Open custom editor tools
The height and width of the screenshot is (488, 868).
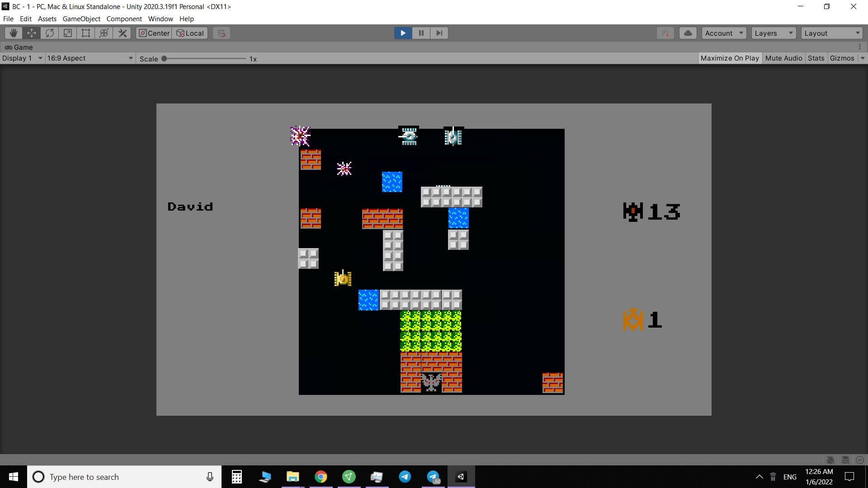tap(122, 33)
